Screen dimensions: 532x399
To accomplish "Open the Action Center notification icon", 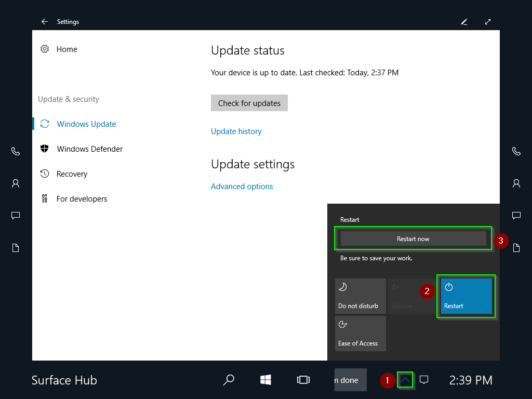I will [424, 380].
